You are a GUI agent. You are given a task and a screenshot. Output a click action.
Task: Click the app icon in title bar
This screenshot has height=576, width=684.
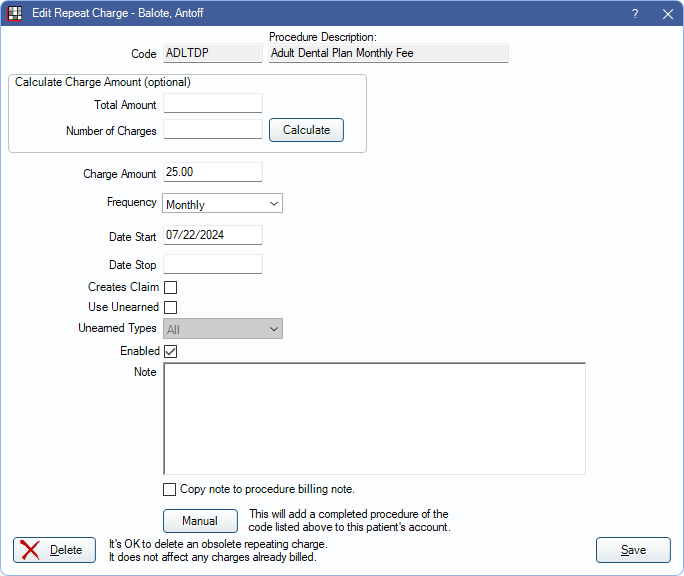point(15,14)
